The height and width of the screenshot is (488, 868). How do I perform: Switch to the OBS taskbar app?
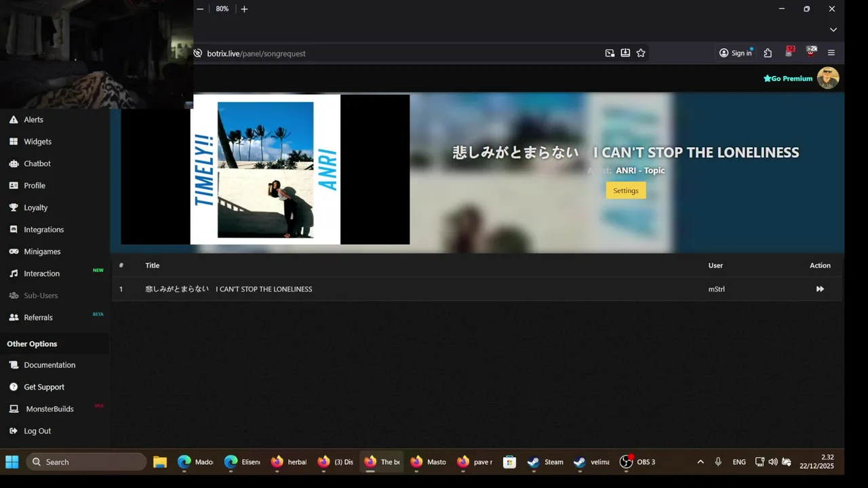pyautogui.click(x=637, y=462)
